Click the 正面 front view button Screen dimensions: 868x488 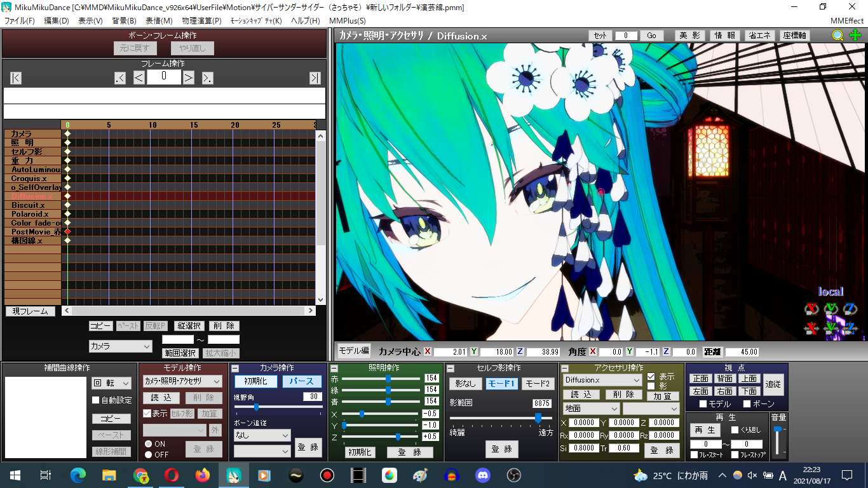pos(700,379)
